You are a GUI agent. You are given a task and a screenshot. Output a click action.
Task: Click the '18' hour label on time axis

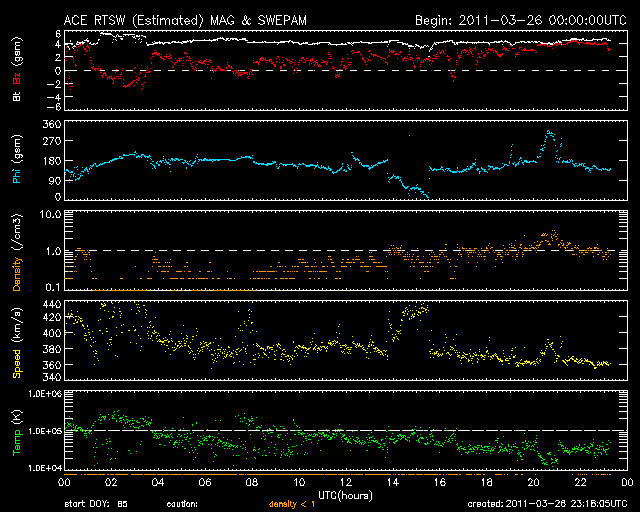[x=487, y=483]
